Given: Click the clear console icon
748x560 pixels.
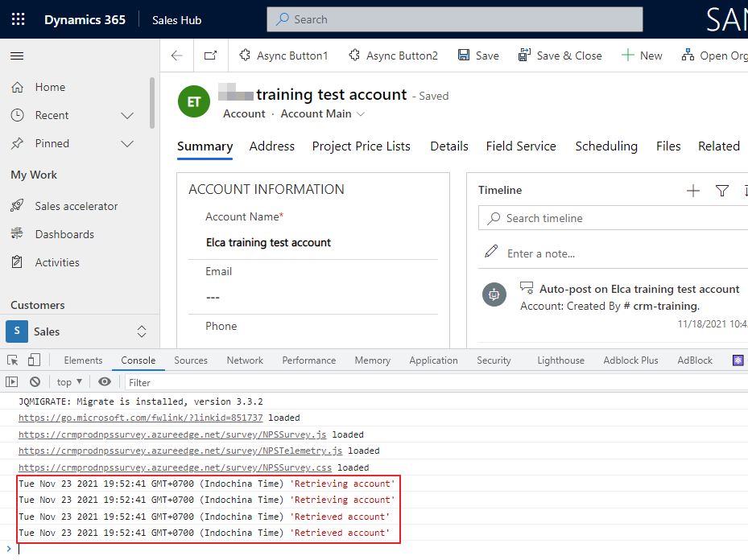Looking at the screenshot, I should [35, 381].
